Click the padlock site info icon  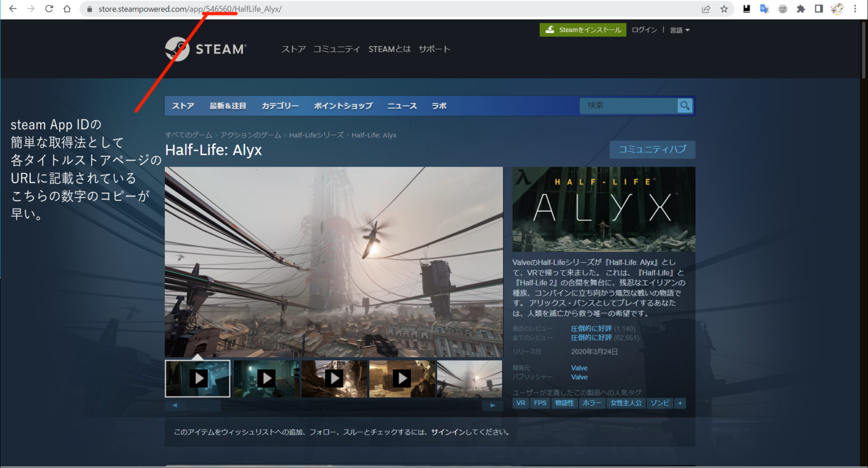coord(90,9)
